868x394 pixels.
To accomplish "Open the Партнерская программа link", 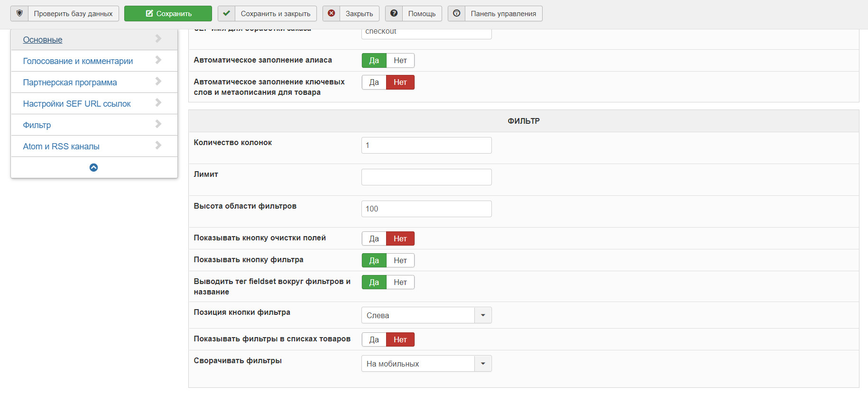I will tap(70, 82).
